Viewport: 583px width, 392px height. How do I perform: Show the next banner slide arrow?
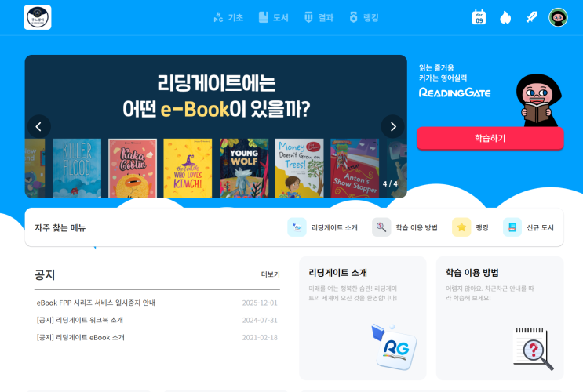(393, 127)
